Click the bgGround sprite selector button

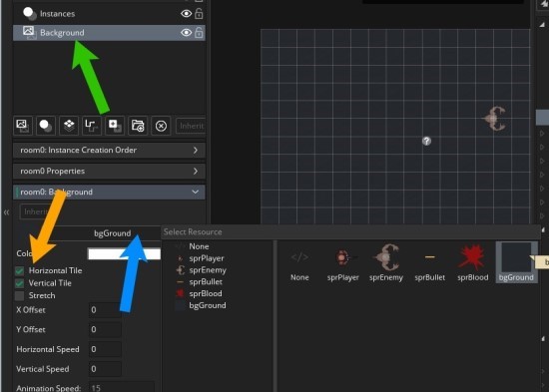coord(113,233)
